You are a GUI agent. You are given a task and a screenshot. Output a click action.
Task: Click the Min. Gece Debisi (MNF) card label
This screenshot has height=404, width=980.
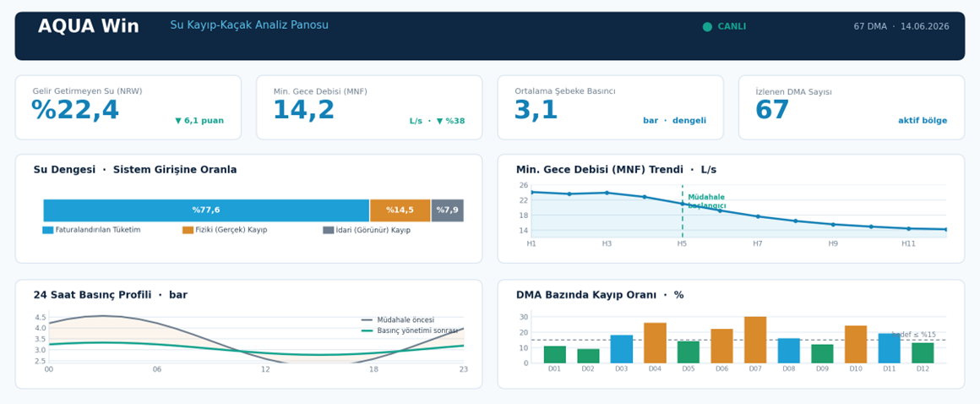tap(320, 91)
